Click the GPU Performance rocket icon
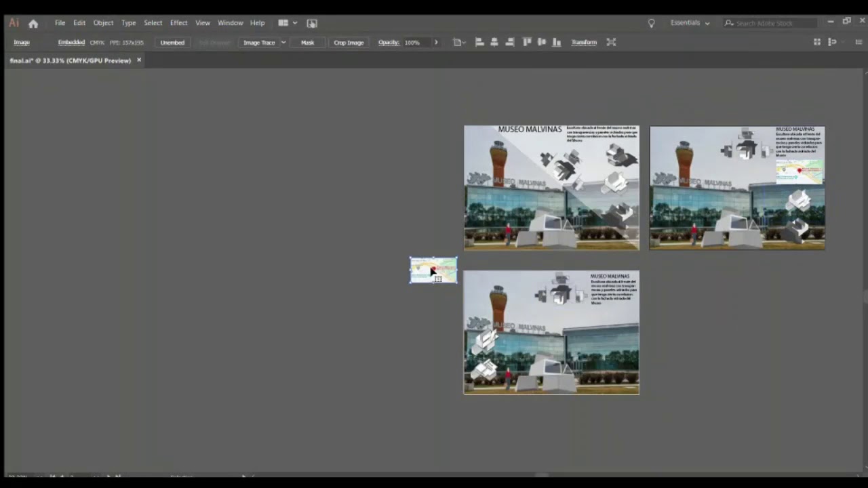The height and width of the screenshot is (488, 868). pos(312,23)
